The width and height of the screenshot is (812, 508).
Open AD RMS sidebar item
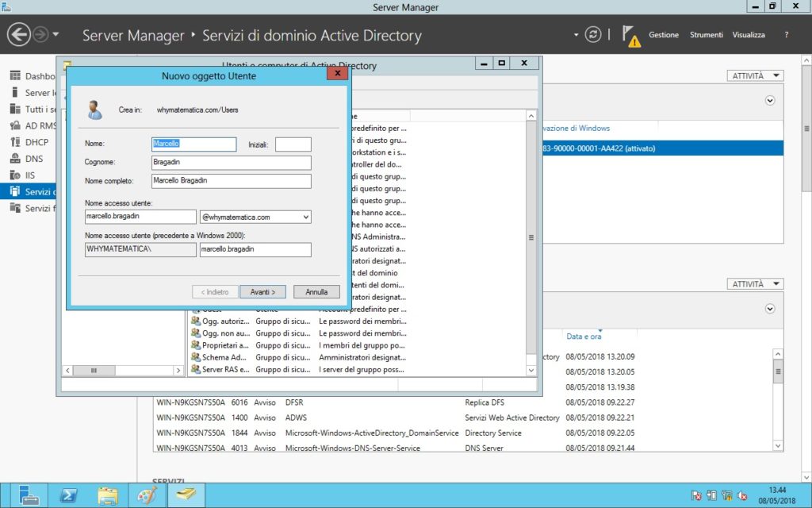click(x=32, y=125)
